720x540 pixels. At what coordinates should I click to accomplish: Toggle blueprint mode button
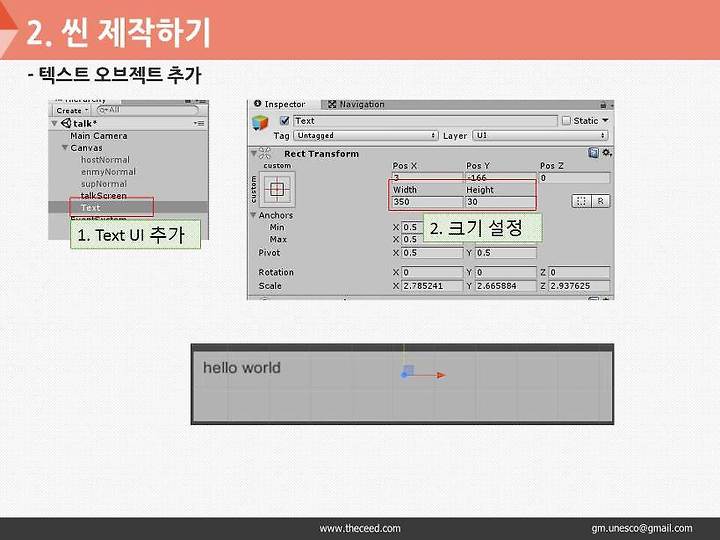tap(581, 201)
